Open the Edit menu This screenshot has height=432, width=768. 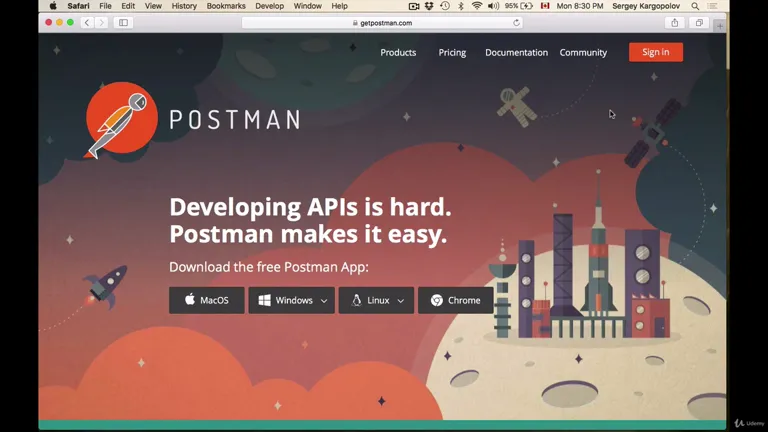click(x=128, y=6)
